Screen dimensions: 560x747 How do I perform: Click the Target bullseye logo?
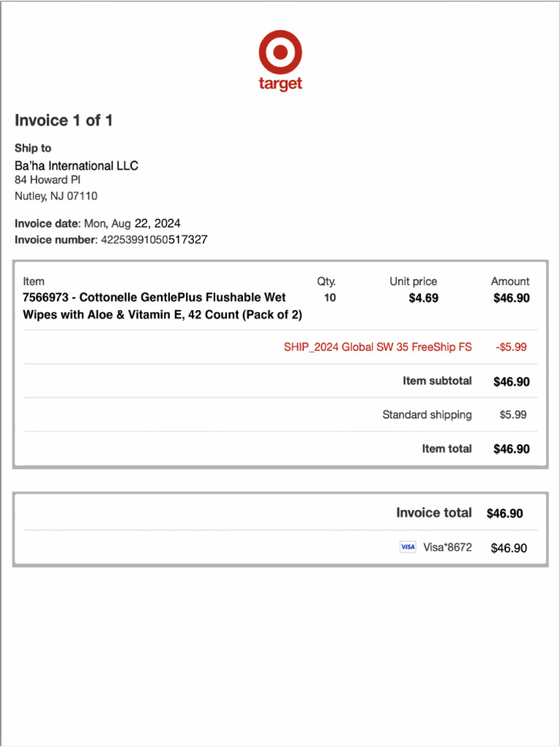[x=280, y=52]
